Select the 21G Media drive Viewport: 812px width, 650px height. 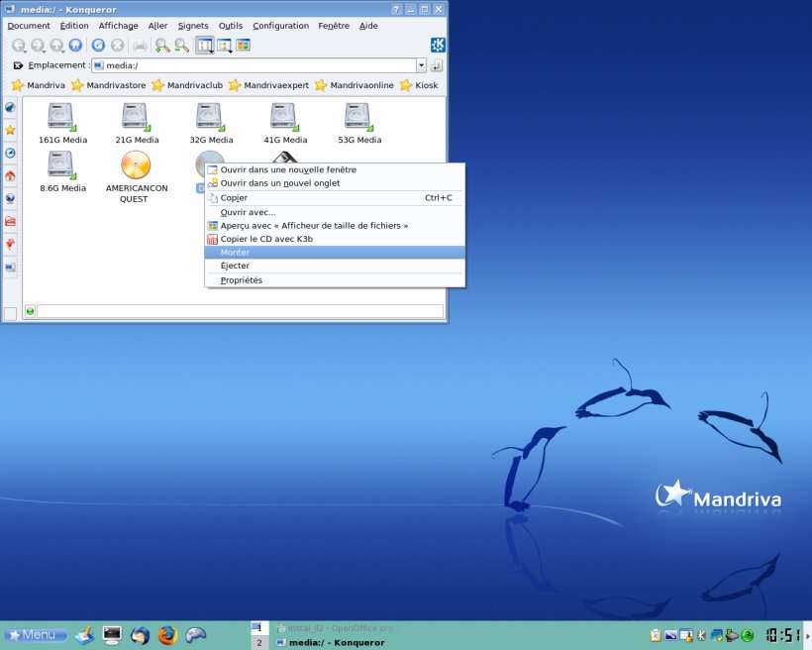(137, 123)
